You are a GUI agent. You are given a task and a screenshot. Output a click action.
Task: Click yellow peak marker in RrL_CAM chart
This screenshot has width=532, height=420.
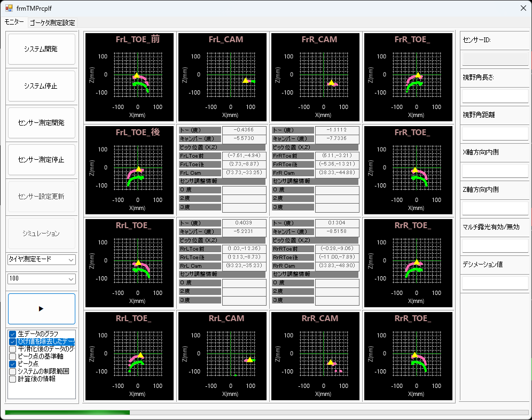(249, 359)
